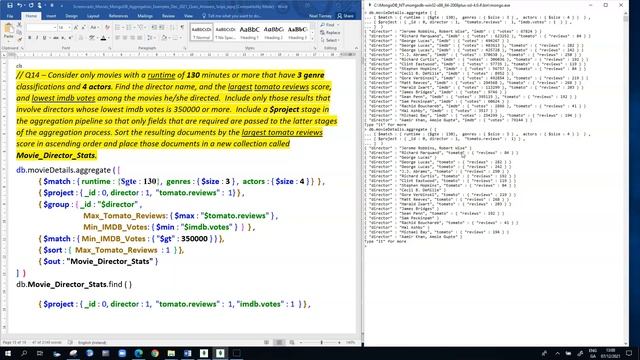Screen dimensions: 640x360
Task: Toggle the Show/Hide paragraph marks button
Action: (182, 27)
